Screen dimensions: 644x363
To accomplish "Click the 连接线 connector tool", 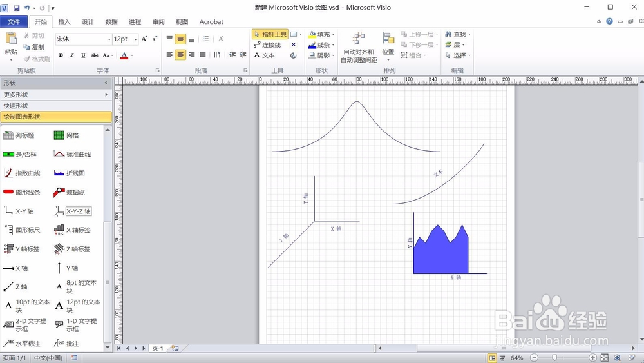I will pos(267,44).
